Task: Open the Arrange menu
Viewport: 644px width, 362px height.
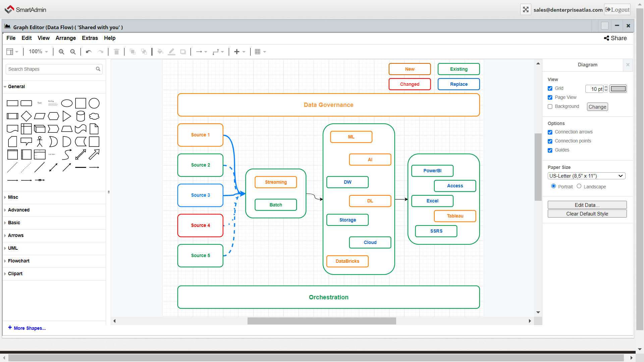Action: click(x=65, y=38)
